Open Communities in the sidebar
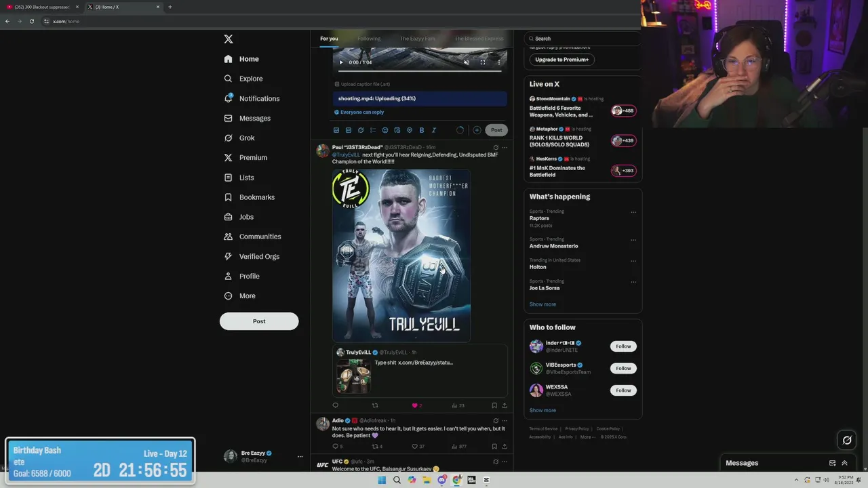 pyautogui.click(x=252, y=237)
